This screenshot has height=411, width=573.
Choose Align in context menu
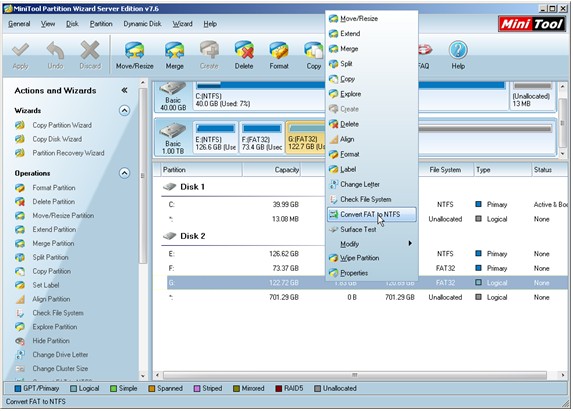pyautogui.click(x=372, y=139)
